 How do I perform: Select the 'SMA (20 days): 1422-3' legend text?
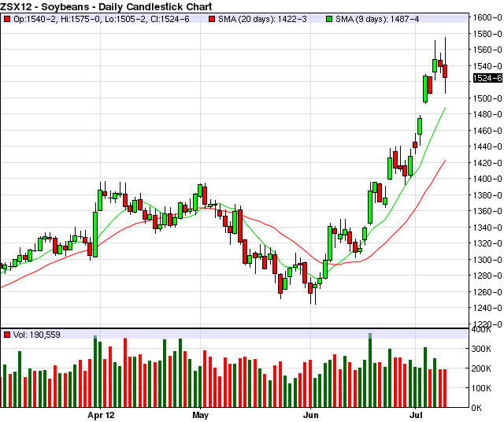262,19
